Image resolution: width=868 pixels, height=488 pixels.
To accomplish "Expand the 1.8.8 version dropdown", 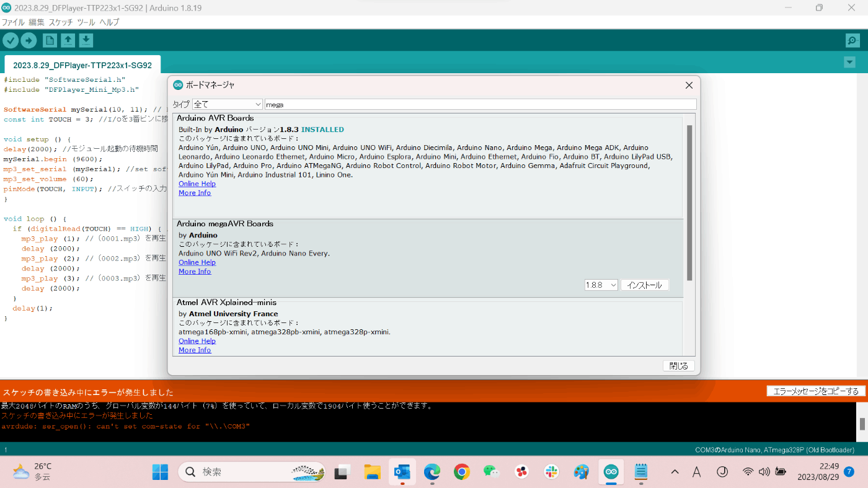I will (601, 285).
